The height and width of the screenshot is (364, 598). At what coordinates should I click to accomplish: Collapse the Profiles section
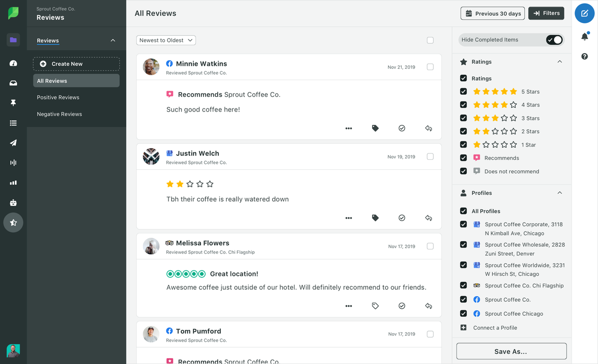click(560, 193)
